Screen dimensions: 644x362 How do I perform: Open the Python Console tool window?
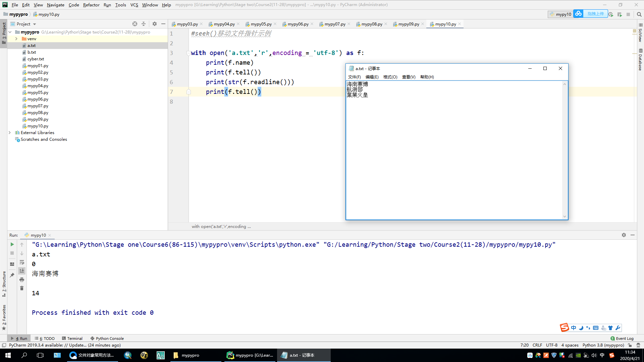107,339
